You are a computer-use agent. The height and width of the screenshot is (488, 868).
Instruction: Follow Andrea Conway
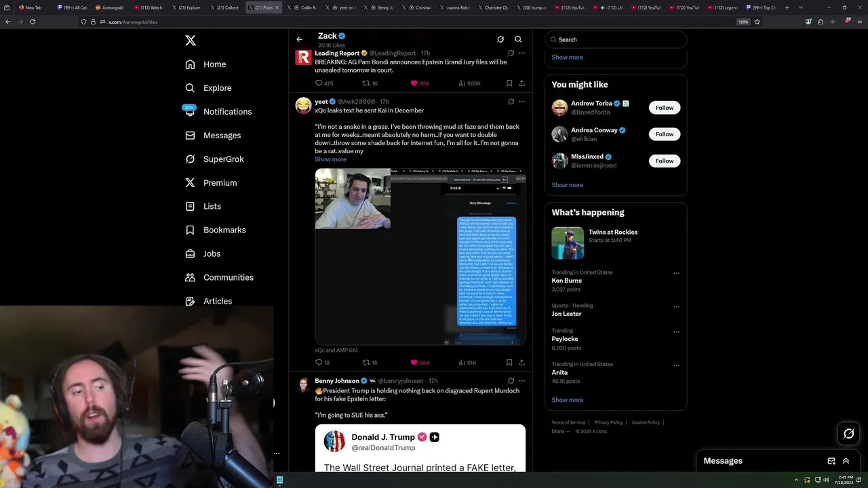click(664, 134)
